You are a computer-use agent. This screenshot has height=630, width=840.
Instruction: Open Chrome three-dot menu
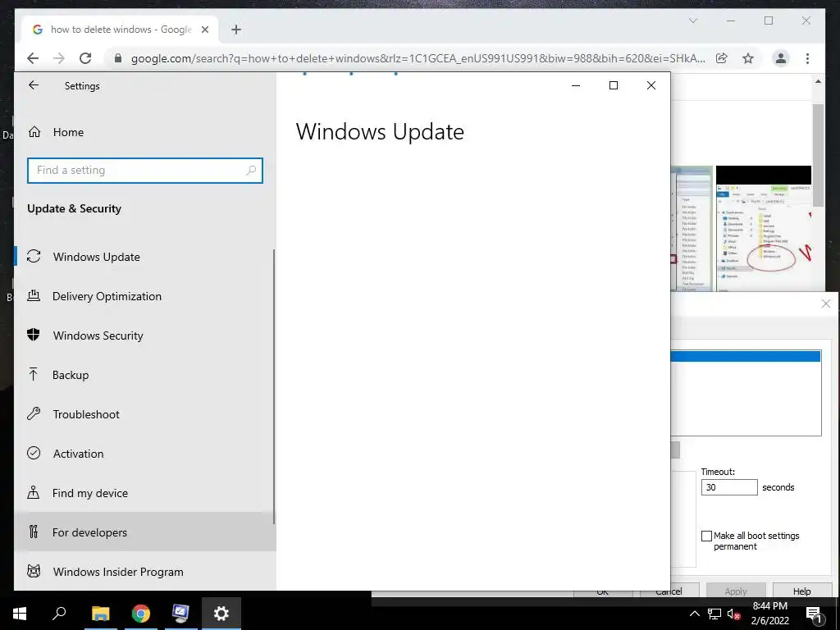807,58
